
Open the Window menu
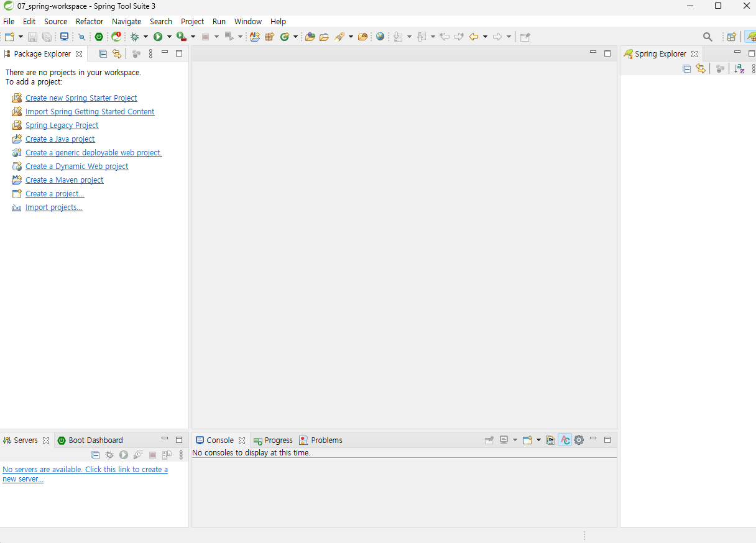click(x=248, y=21)
